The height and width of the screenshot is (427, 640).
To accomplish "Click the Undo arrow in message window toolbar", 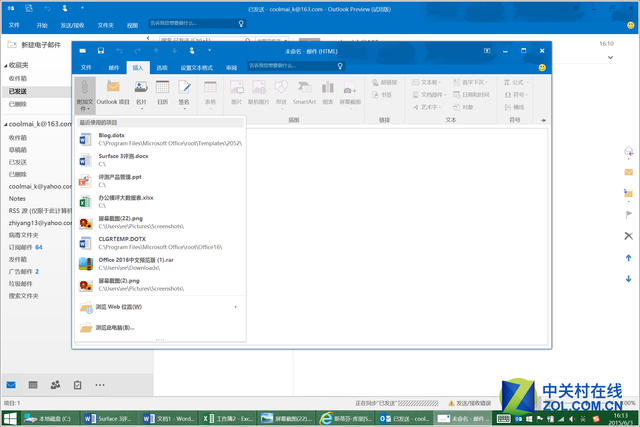I will 119,51.
